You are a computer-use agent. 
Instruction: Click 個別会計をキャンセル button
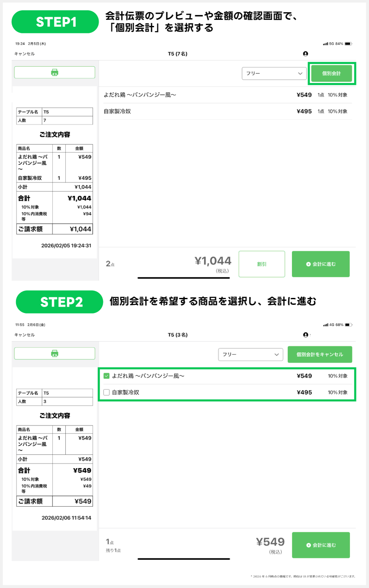click(x=320, y=355)
